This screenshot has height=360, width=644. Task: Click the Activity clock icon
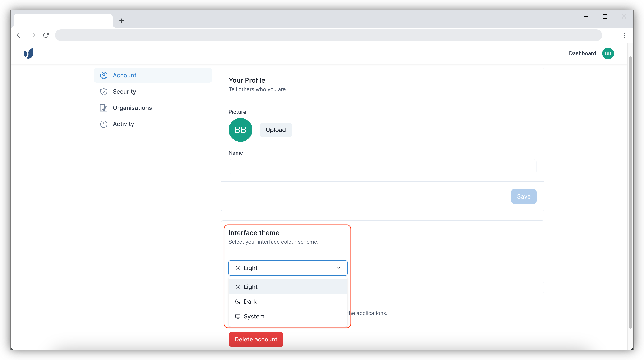coord(103,124)
